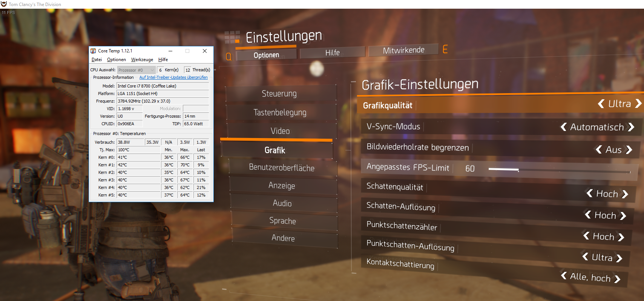644x301 pixels.
Task: Open the Optionen menu in Core Temp
Action: [x=117, y=60]
